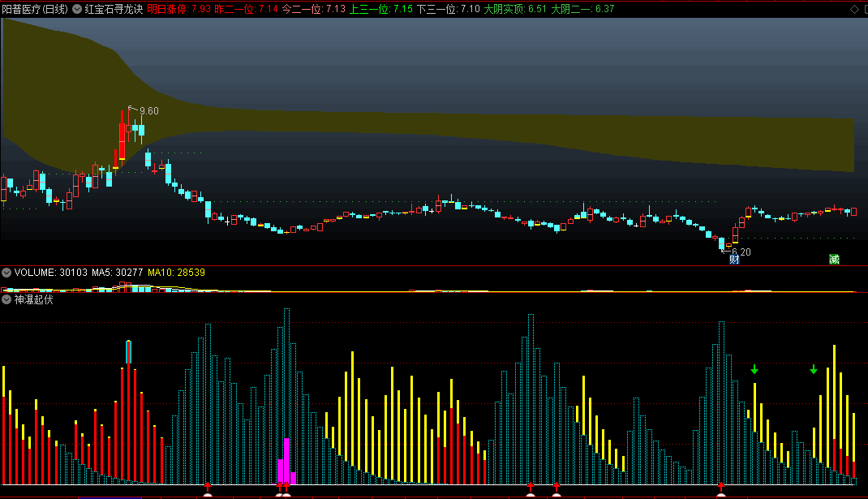
Task: Open the 财 marker on the chart
Action: coord(734,259)
